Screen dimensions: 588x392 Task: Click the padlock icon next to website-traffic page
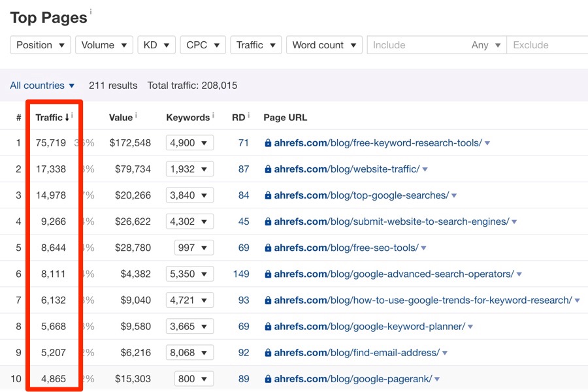point(268,169)
